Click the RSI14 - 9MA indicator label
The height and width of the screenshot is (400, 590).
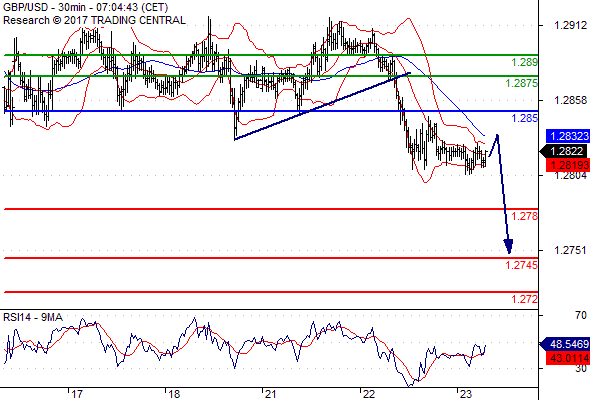tap(33, 318)
